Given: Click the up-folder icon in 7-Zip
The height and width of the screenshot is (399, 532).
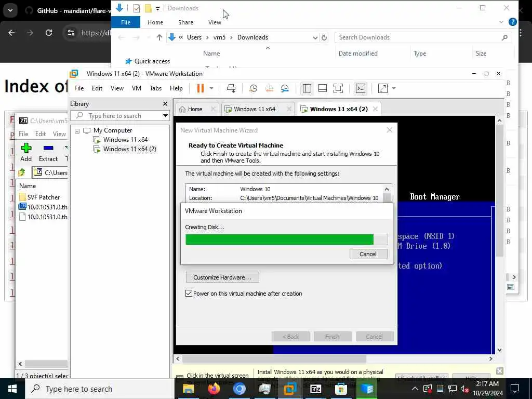Looking at the screenshot, I should click(x=22, y=172).
